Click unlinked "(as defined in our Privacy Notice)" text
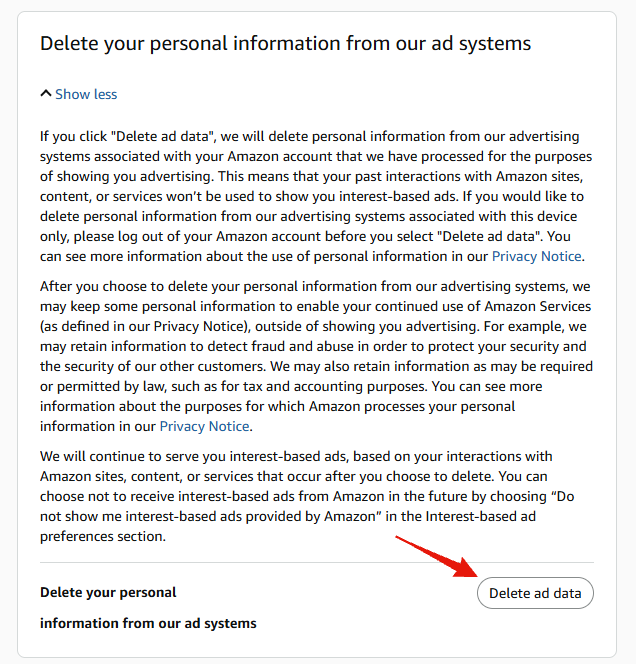636x664 pixels. pos(144,326)
